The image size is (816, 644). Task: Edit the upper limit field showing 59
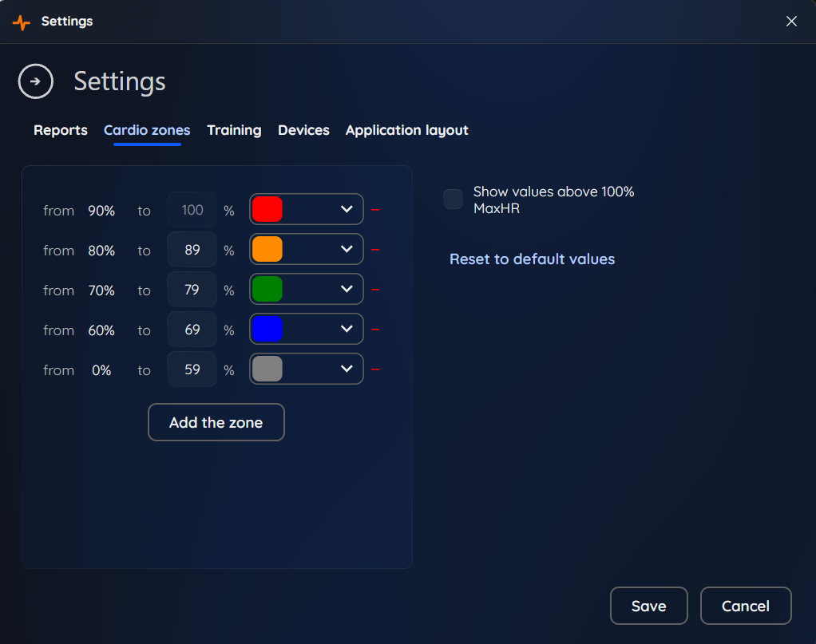[192, 369]
